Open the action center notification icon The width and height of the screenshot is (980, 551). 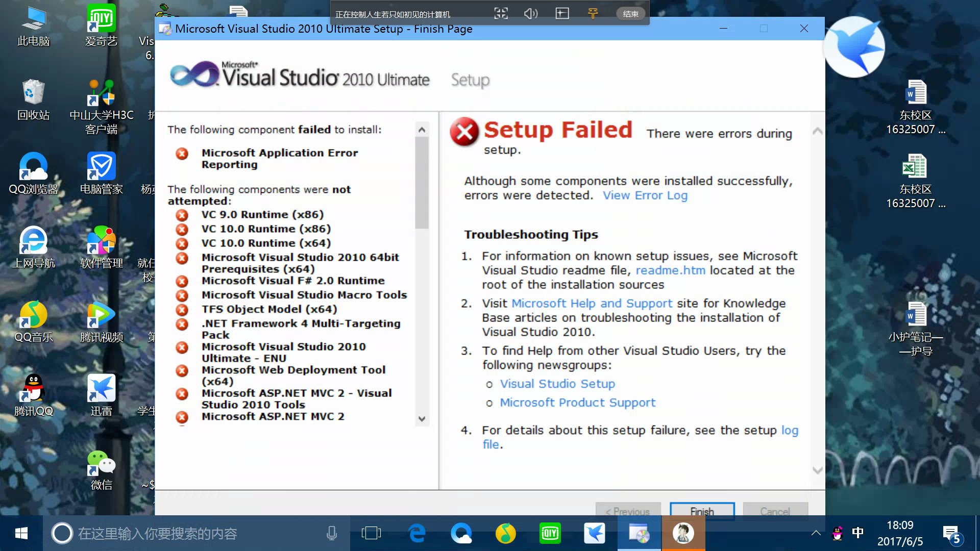951,534
